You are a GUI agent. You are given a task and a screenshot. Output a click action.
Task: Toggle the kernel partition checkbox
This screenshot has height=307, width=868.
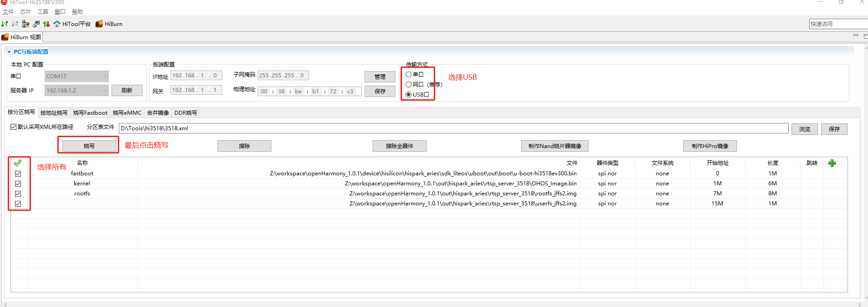(18, 184)
